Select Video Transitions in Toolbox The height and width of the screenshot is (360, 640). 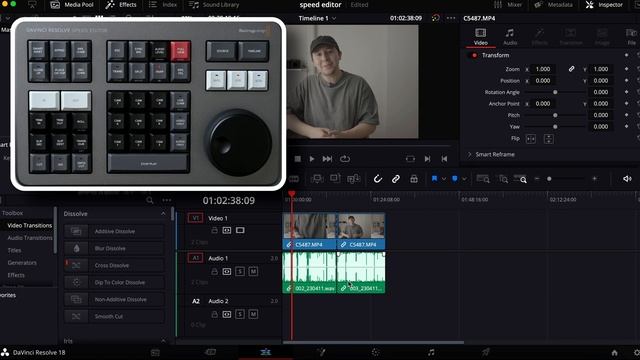tap(29, 225)
